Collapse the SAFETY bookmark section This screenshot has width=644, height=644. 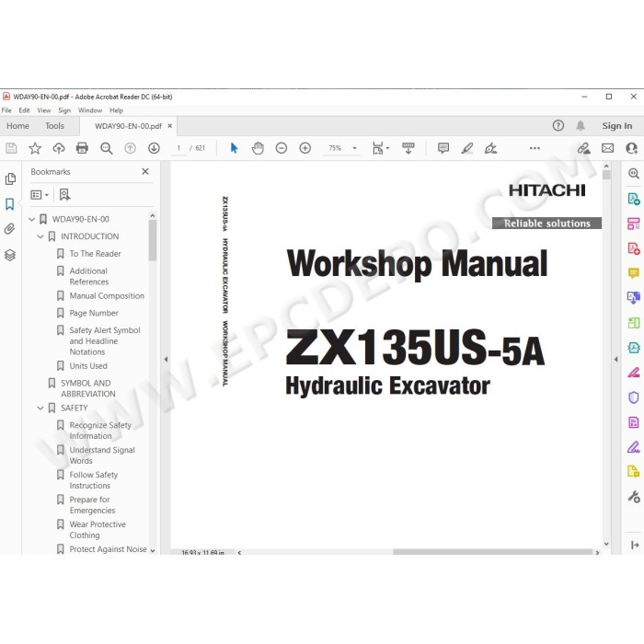40,408
